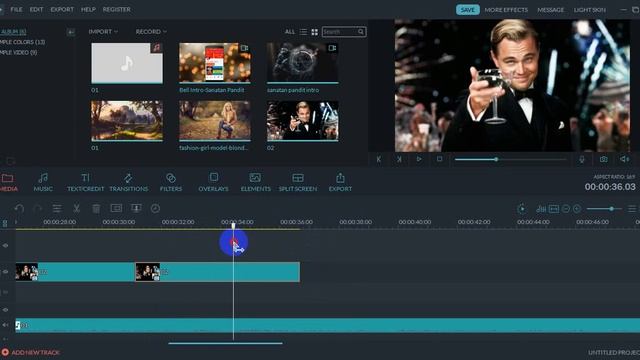640x360 pixels.
Task: Click the Delete trash icon
Action: 96,209
